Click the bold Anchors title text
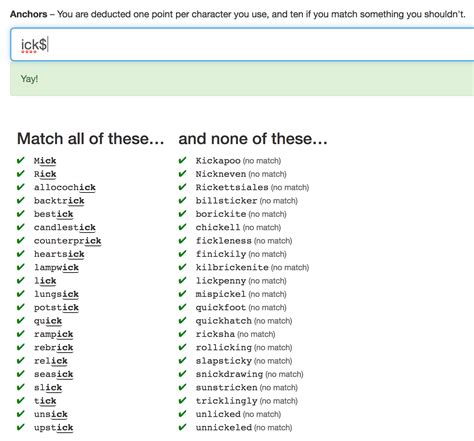474x441 pixels. click(29, 14)
